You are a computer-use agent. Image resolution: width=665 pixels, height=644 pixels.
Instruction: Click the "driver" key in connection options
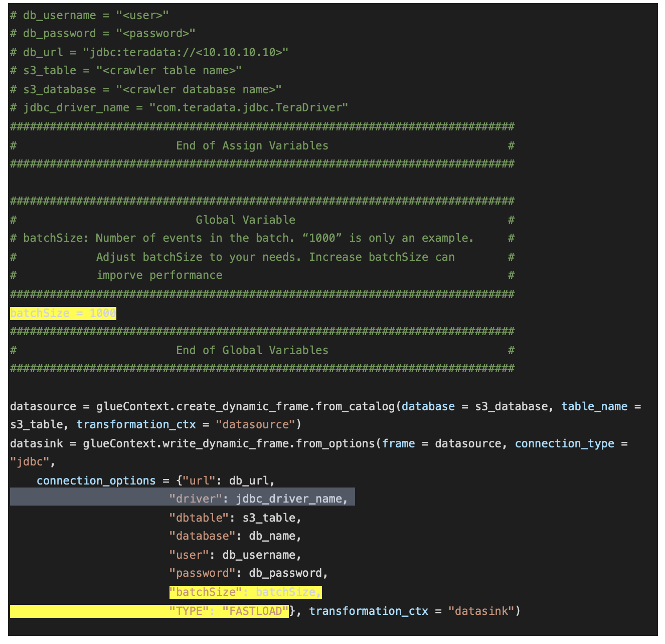pyautogui.click(x=196, y=499)
